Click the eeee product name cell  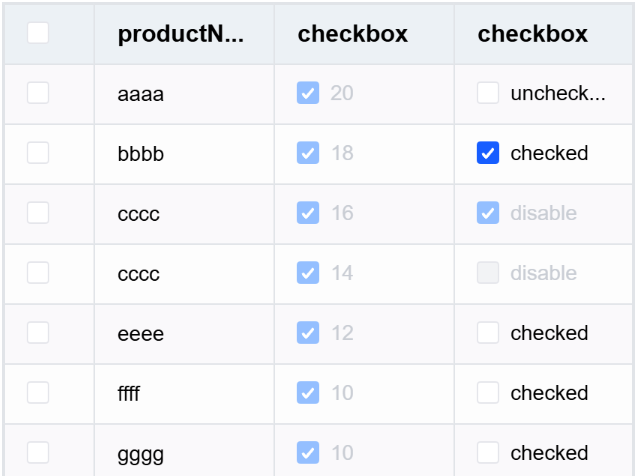click(x=141, y=333)
